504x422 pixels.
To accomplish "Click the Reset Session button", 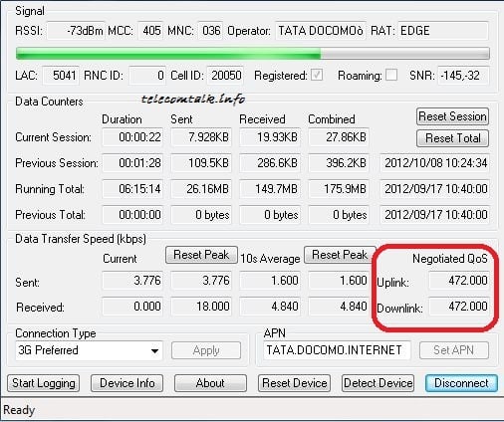I will pyautogui.click(x=452, y=116).
